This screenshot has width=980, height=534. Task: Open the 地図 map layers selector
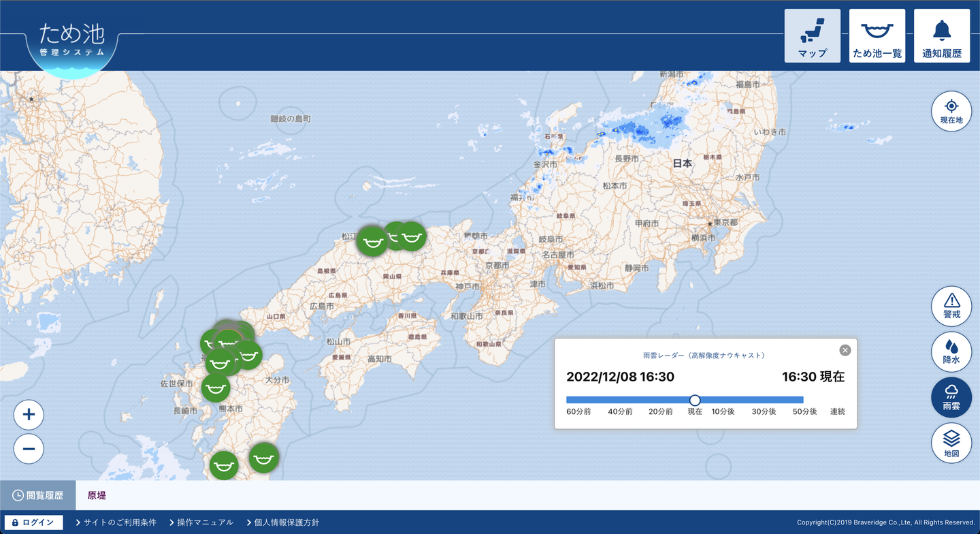tap(951, 443)
